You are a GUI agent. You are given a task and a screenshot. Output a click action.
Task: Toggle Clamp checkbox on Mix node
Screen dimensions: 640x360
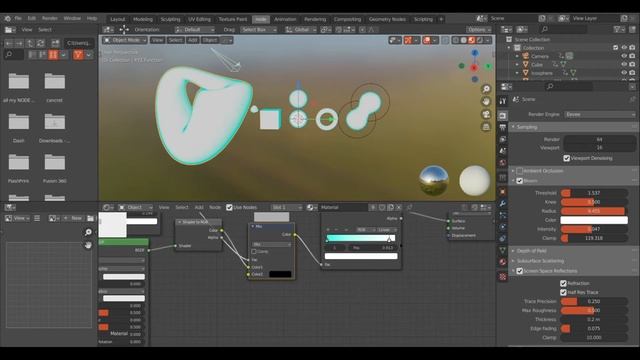point(254,252)
